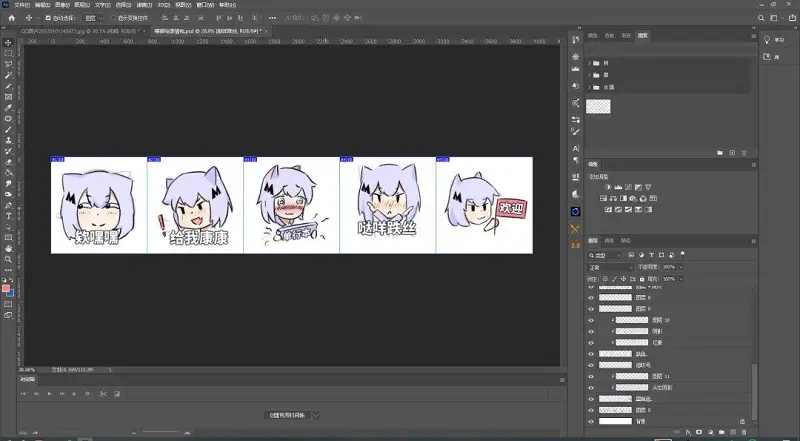Hide the 图层 11 clipped layer

pyautogui.click(x=591, y=376)
